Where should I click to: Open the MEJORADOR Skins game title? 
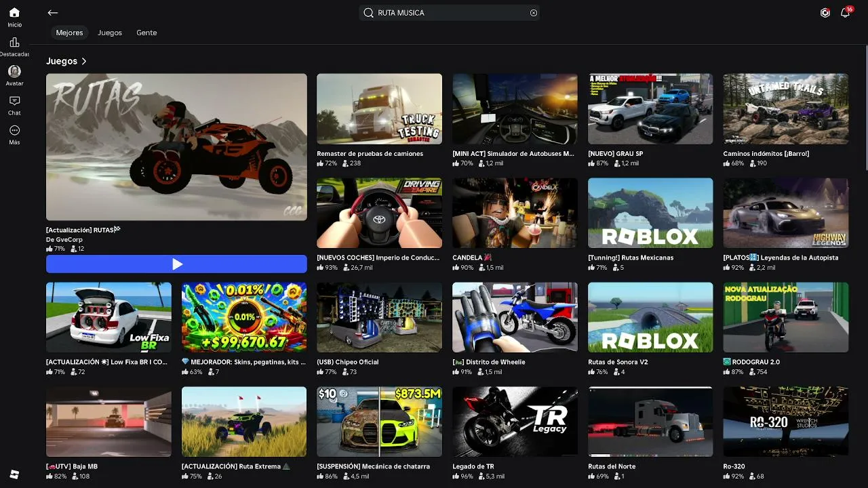243,362
